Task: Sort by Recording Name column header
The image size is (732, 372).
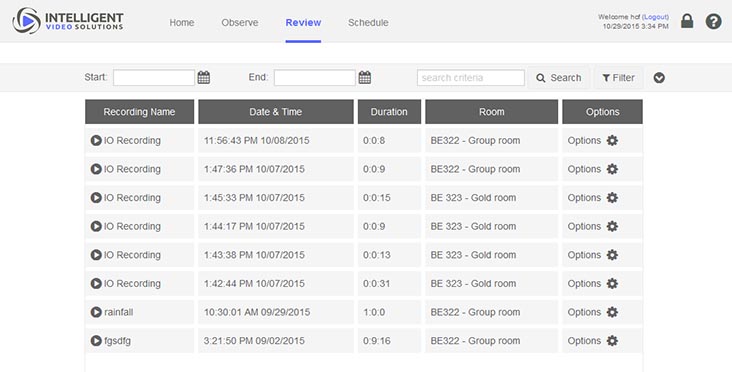Action: coord(139,112)
